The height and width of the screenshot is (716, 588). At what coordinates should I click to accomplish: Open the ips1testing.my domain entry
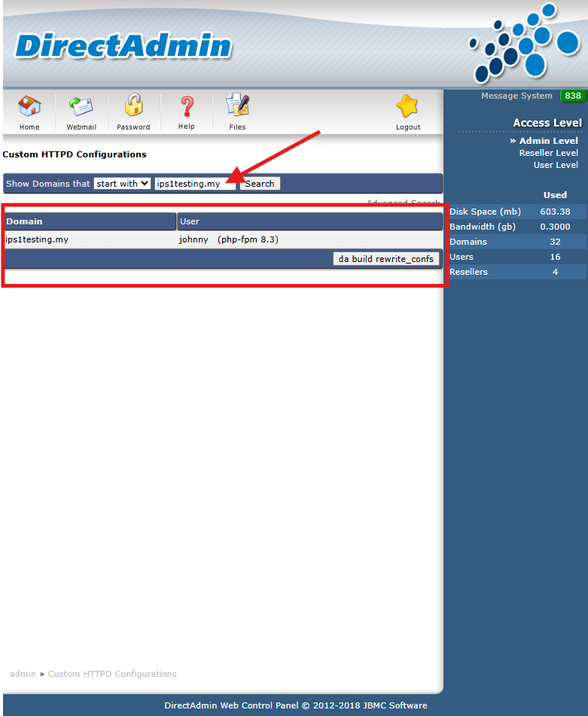coord(37,239)
